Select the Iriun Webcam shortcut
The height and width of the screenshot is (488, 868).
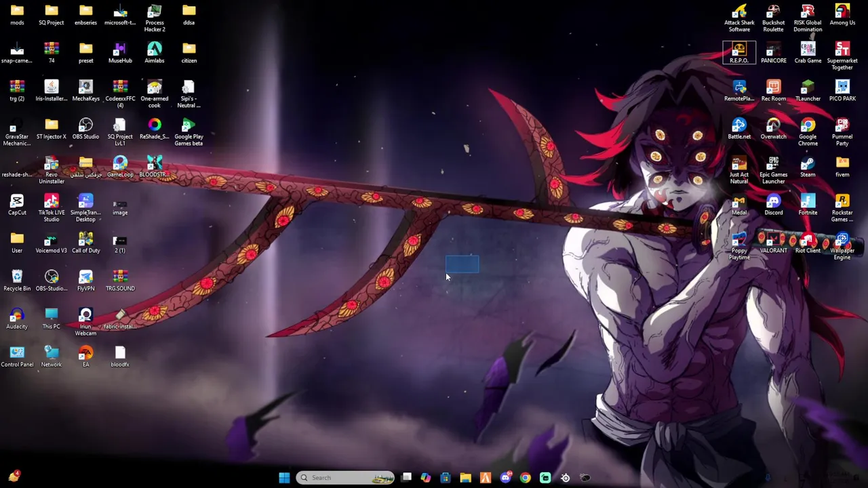pos(85,321)
